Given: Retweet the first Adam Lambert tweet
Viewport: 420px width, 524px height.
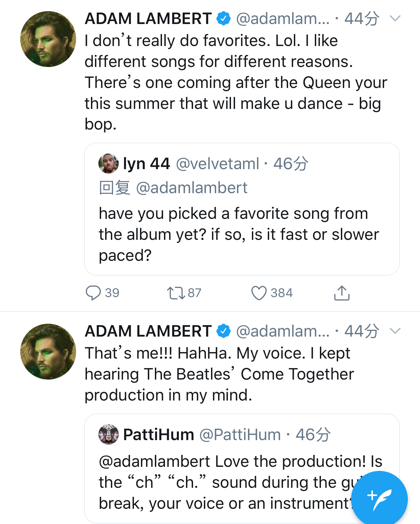Looking at the screenshot, I should (x=176, y=293).
